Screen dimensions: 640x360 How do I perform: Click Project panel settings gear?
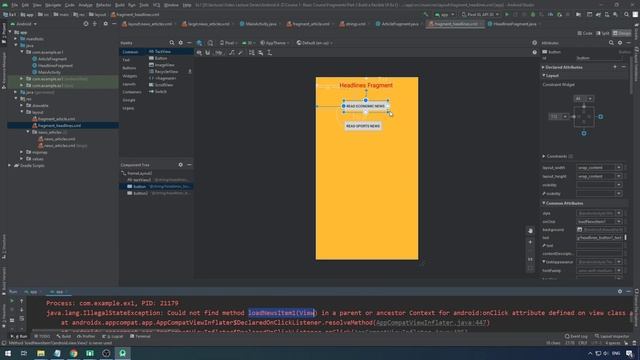(x=105, y=24)
